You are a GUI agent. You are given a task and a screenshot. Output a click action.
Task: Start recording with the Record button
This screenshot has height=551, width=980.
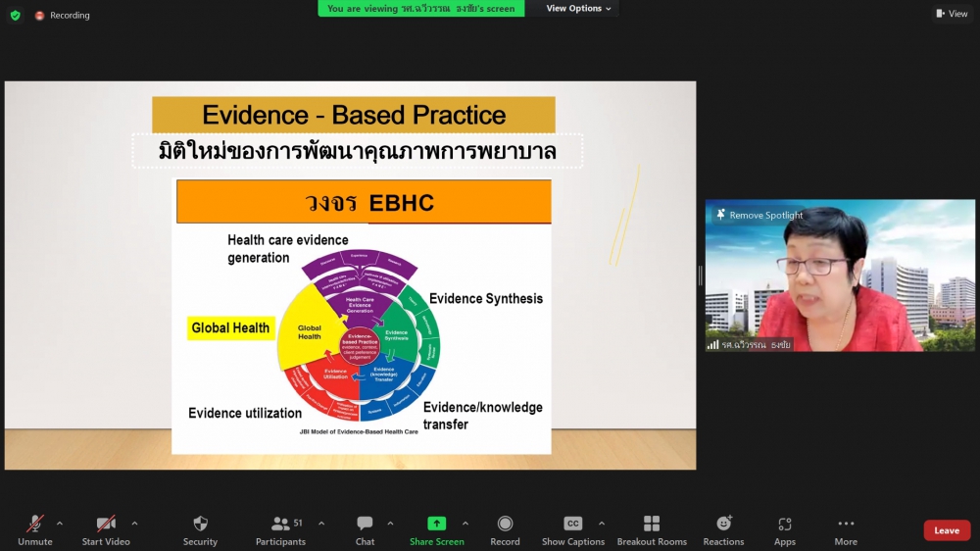coord(505,525)
